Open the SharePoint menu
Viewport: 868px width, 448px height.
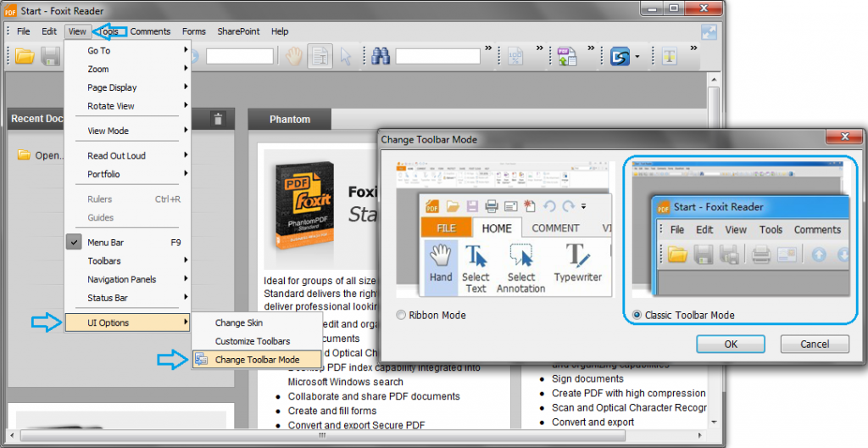pyautogui.click(x=238, y=31)
